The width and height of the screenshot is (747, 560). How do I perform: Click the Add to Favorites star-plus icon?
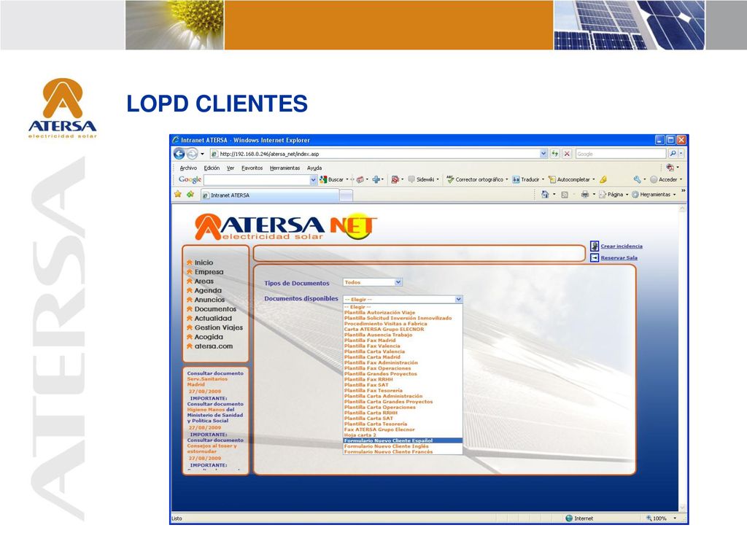pyautogui.click(x=190, y=194)
